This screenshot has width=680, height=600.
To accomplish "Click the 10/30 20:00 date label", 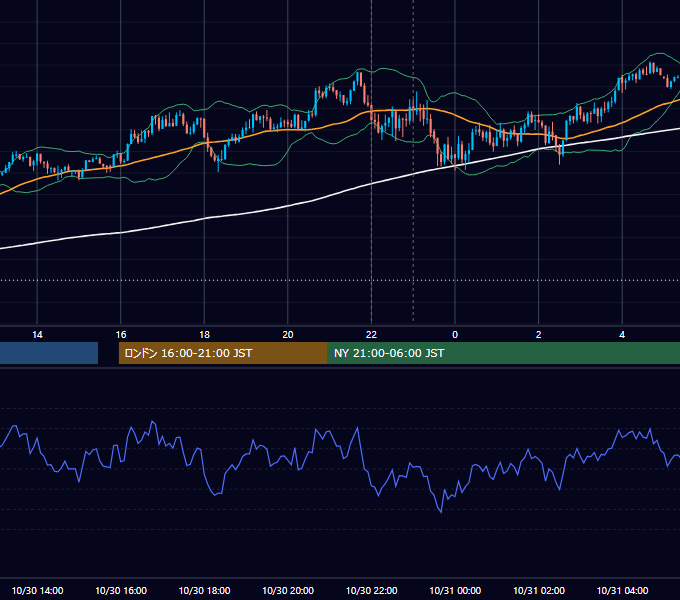I will 288,590.
